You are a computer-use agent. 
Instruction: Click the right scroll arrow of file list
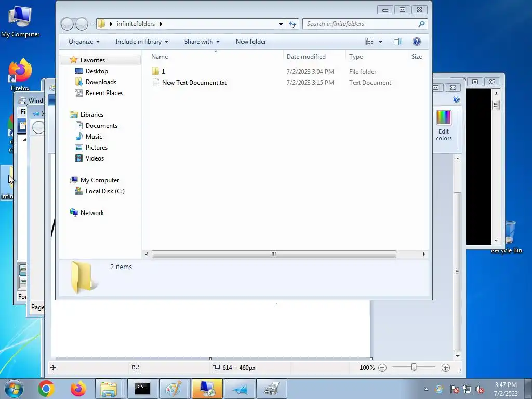click(x=424, y=254)
